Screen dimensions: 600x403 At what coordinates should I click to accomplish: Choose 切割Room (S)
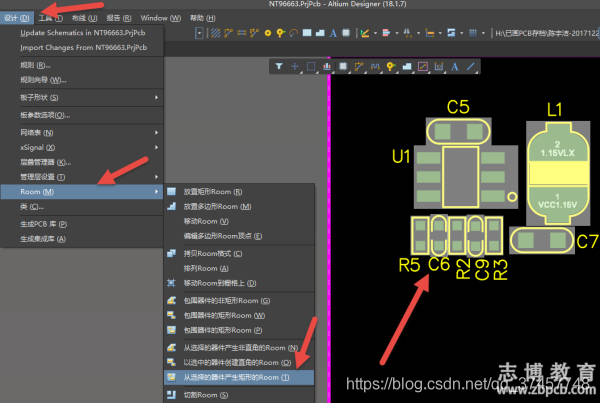coord(239,395)
